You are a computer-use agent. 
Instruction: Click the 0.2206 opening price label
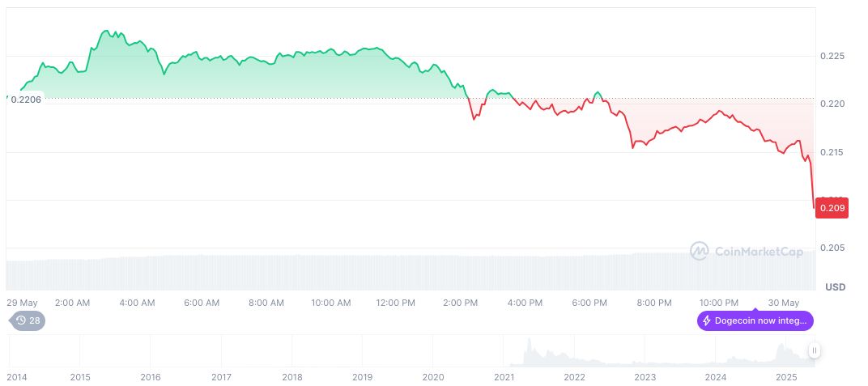[x=26, y=99]
